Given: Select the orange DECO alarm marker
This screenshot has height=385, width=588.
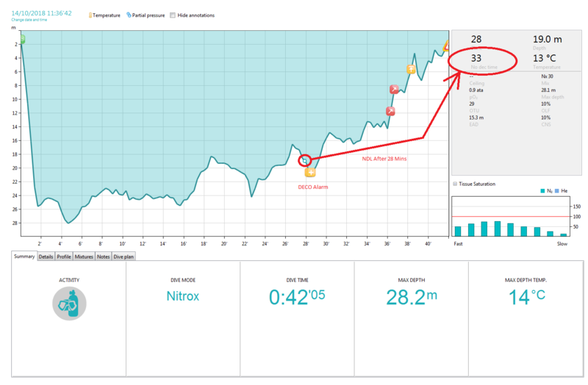Looking at the screenshot, I should [310, 172].
